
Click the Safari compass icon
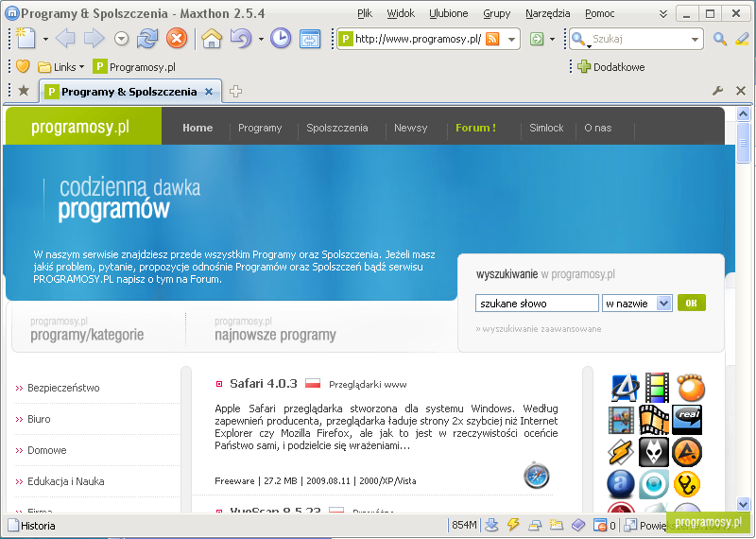tap(537, 476)
